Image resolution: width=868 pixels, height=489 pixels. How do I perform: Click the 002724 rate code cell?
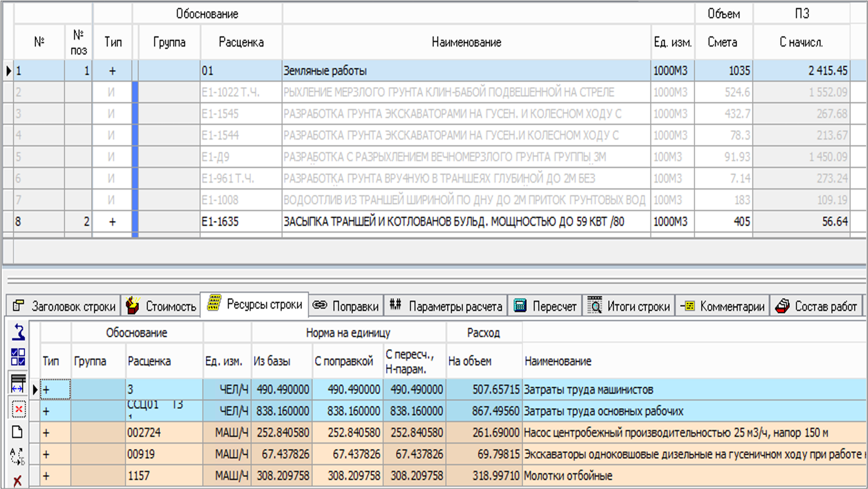pyautogui.click(x=164, y=433)
